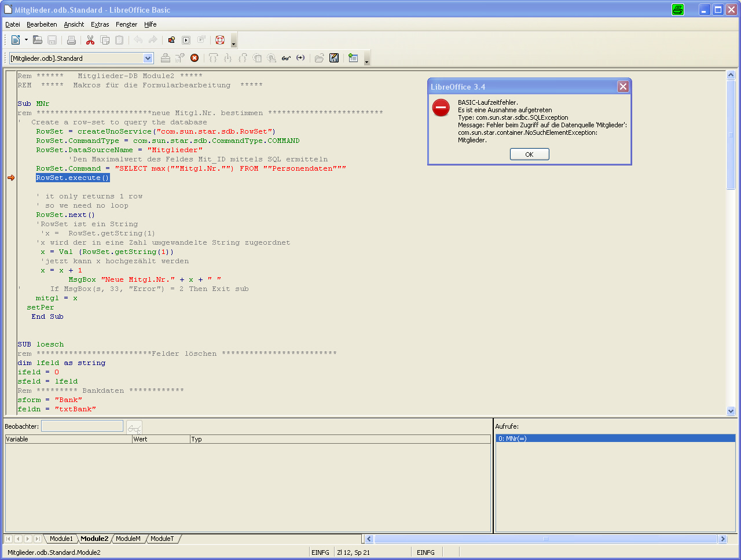Screen dimensions: 741x560
Task: Click the Beobachter watch input field
Action: click(82, 426)
